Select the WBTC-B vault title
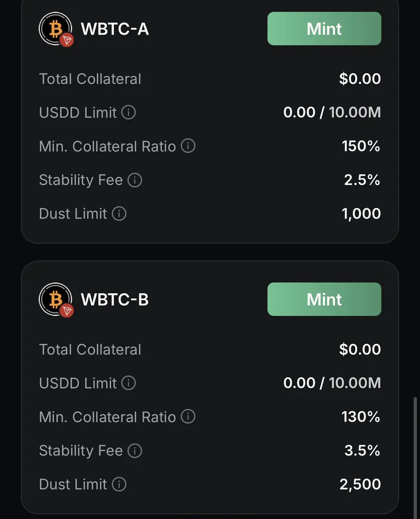The height and width of the screenshot is (519, 420). pos(115,299)
